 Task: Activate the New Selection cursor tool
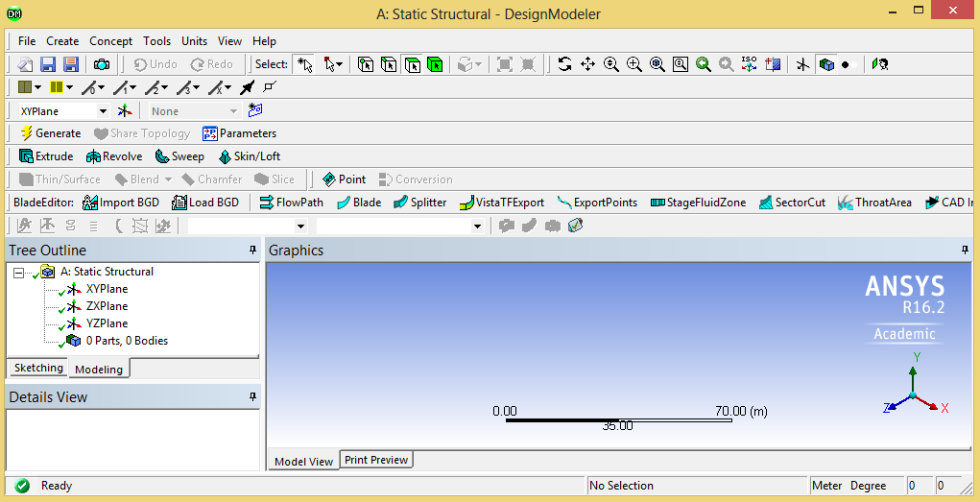point(304,64)
